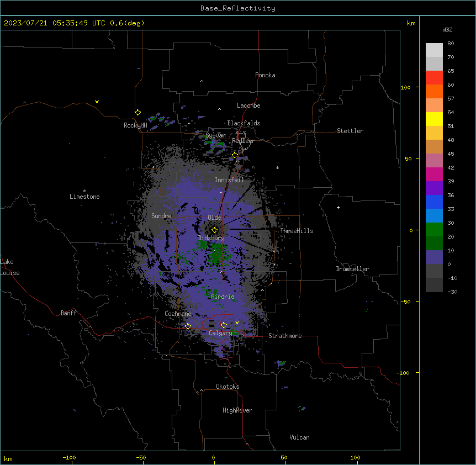Screen dimensions: 476x465
Task: Click the HighRiver label
Action: 237,410
